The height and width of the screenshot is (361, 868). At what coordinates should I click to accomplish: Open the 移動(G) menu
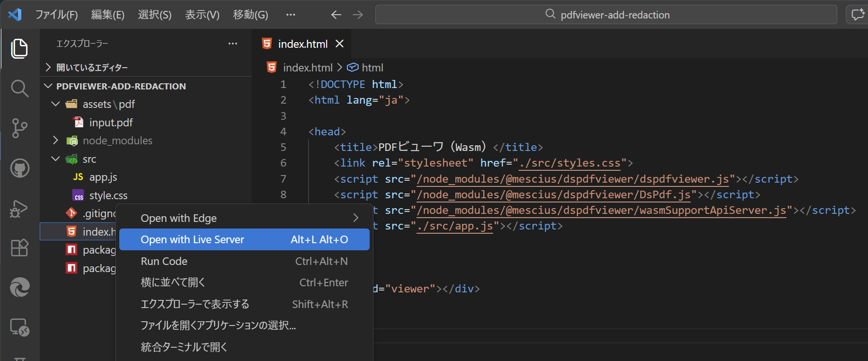click(x=250, y=15)
